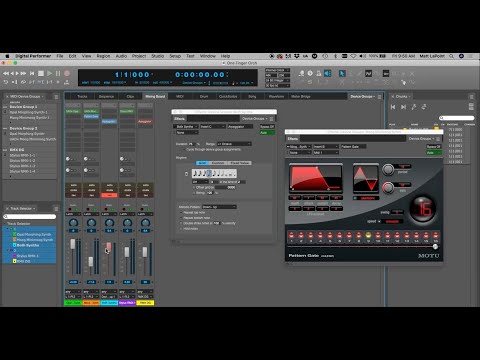Click the green Auto button in Pattern Gate window
This screenshot has width=480, height=360.
[x=434, y=153]
